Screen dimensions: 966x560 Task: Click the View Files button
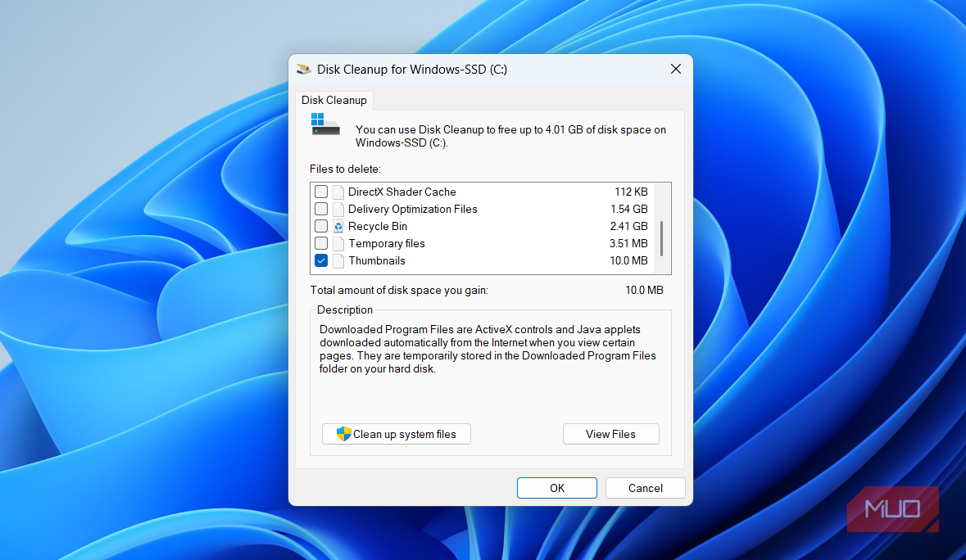(610, 434)
